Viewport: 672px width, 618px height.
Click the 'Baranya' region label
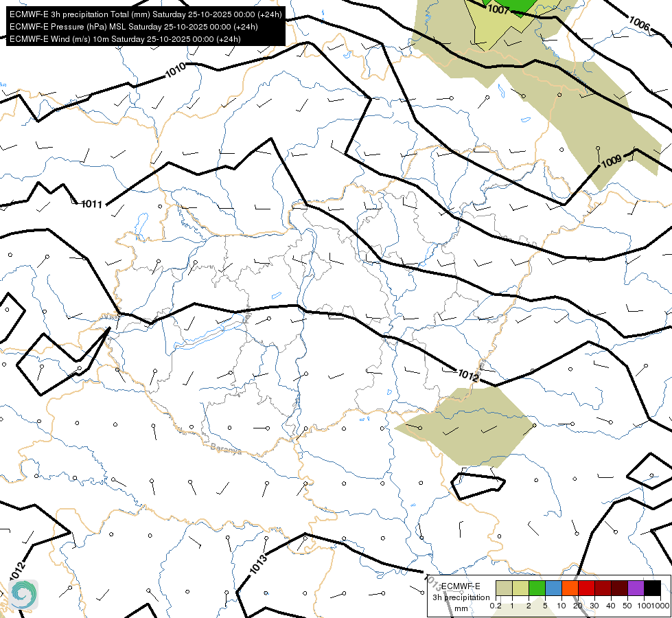226,448
